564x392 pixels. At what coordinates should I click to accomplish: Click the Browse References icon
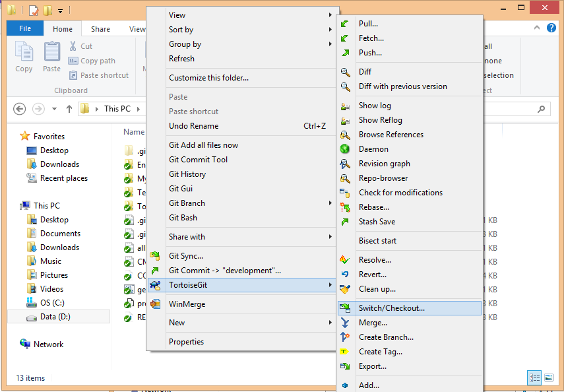pos(345,135)
